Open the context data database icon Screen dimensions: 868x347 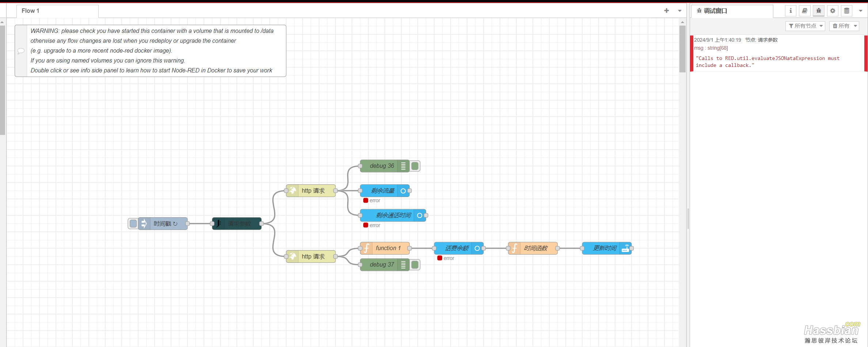[x=846, y=11]
